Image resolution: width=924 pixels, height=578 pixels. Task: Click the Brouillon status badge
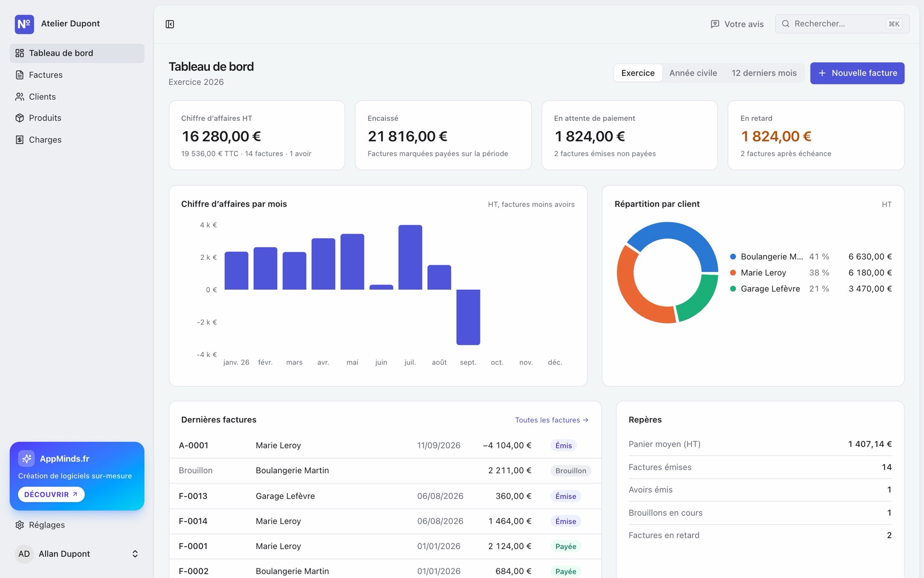570,471
